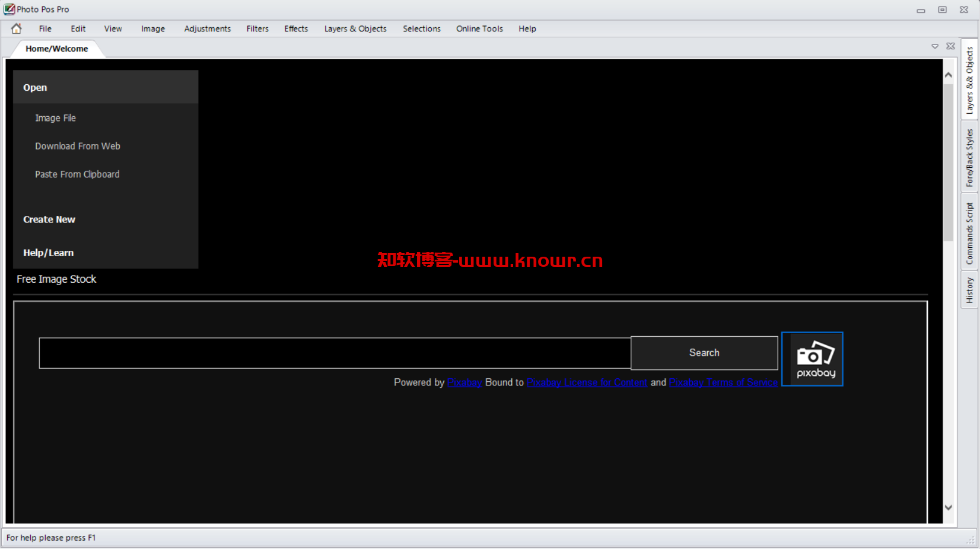Viewport: 980px width, 549px height.
Task: Open the Filters menu
Action: (x=257, y=28)
